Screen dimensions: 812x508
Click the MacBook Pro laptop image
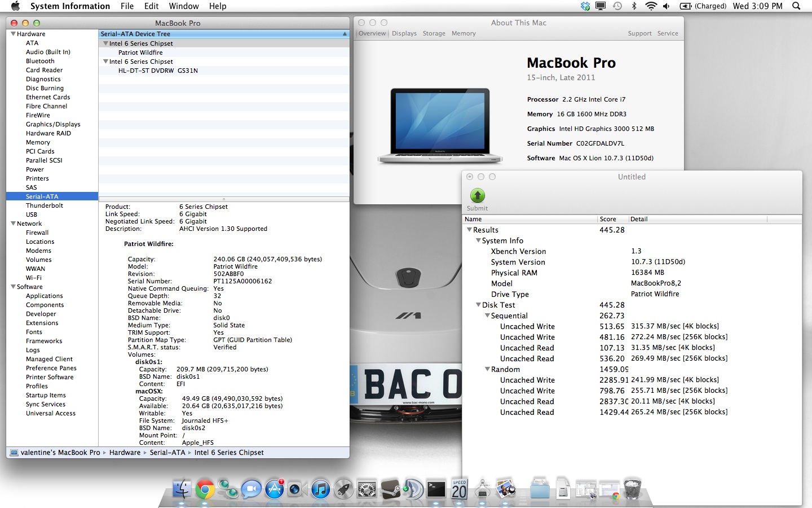pos(440,125)
